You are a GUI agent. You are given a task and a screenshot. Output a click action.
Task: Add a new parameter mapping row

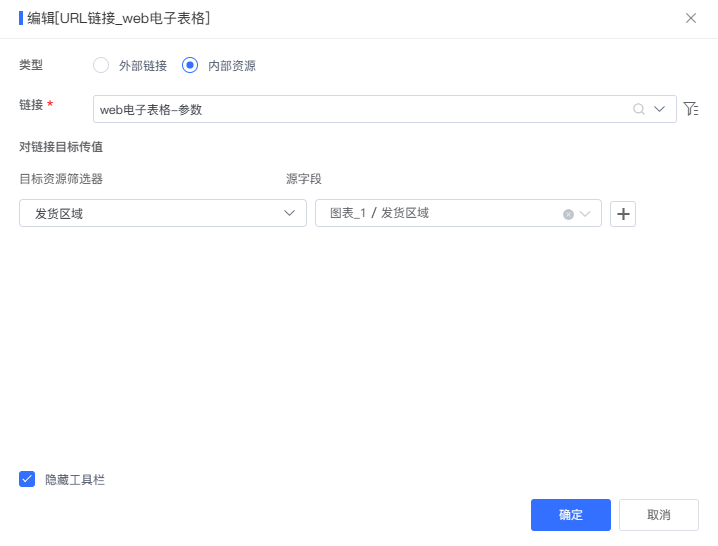click(x=623, y=214)
